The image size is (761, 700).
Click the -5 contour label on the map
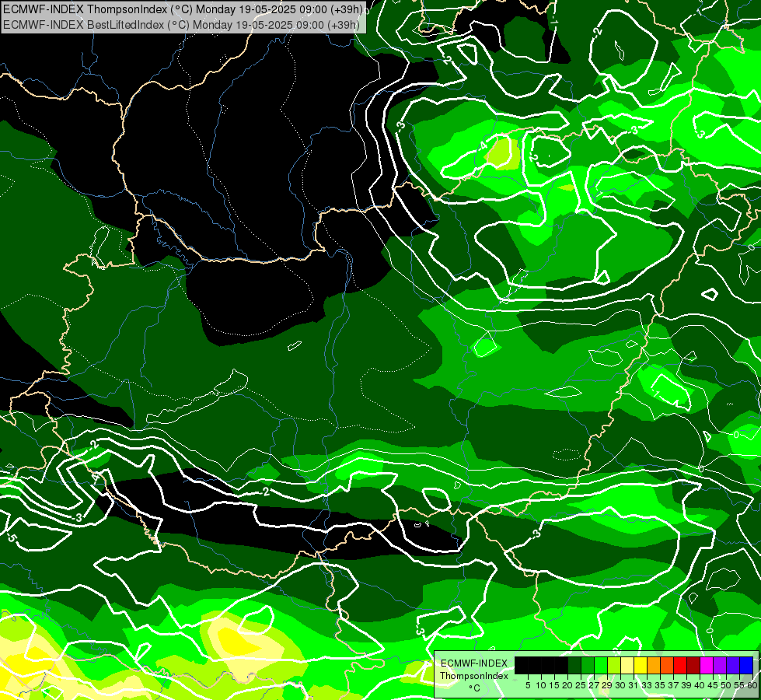pyautogui.click(x=12, y=538)
